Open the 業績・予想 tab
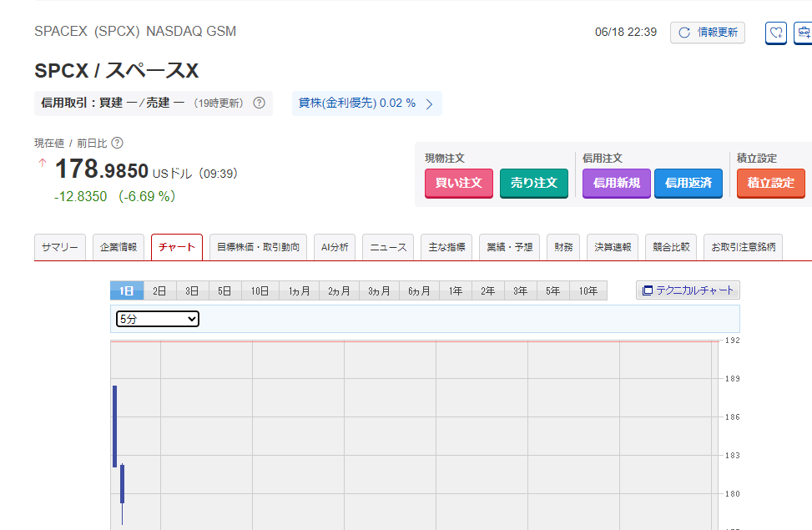The image size is (812, 530). click(510, 247)
